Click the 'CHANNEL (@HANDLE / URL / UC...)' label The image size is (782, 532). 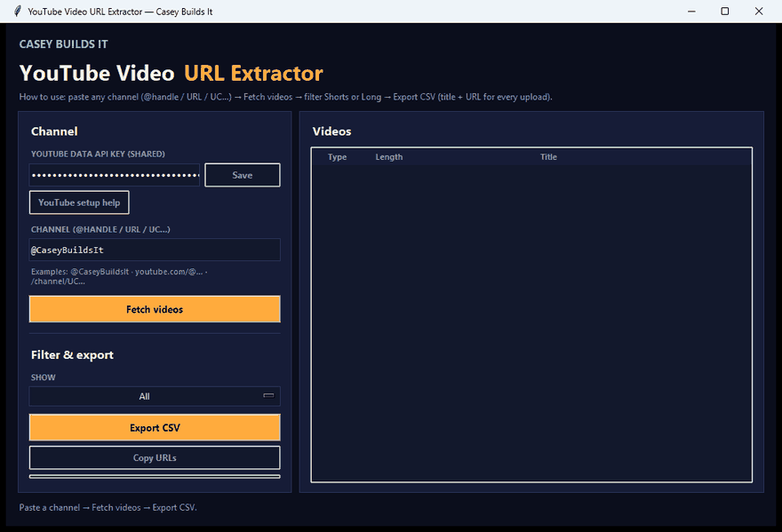click(100, 229)
